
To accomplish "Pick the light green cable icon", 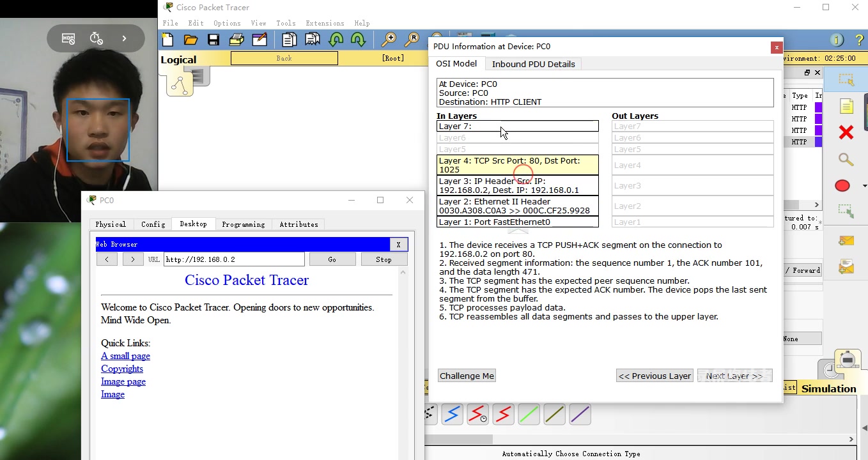I will (x=529, y=415).
